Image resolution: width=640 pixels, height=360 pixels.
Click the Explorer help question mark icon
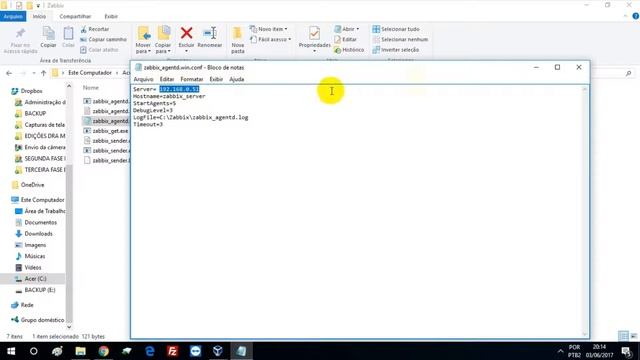tap(636, 16)
